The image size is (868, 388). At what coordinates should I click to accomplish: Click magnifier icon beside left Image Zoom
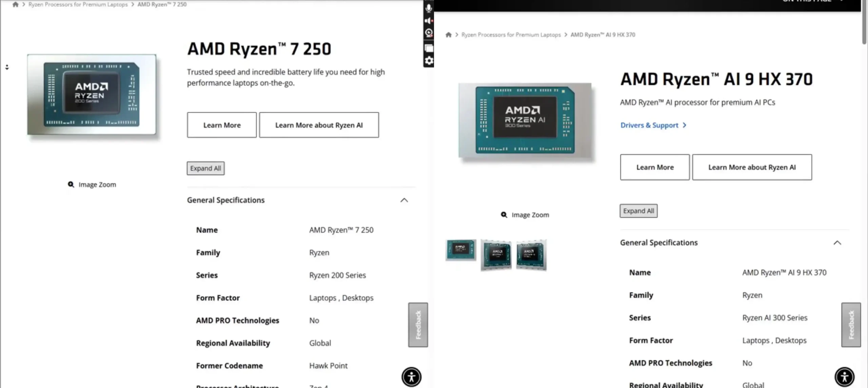(x=71, y=184)
